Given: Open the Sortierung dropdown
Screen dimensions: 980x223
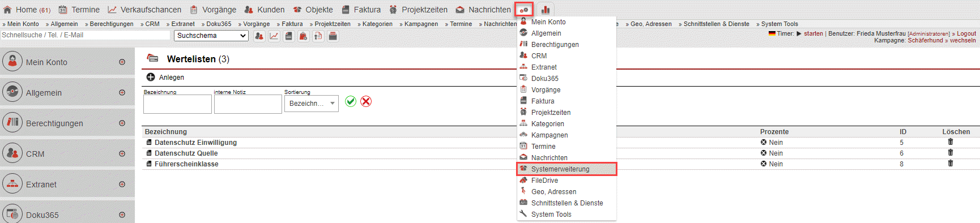Looking at the screenshot, I should point(312,104).
